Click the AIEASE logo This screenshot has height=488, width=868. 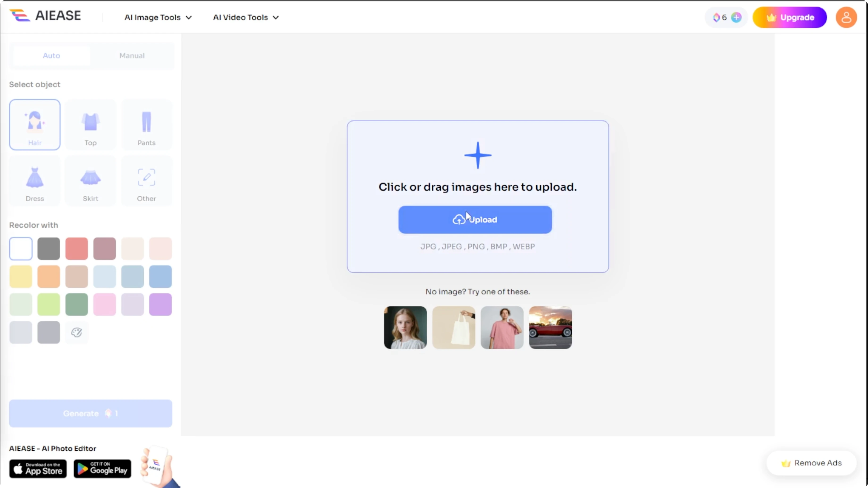point(46,16)
